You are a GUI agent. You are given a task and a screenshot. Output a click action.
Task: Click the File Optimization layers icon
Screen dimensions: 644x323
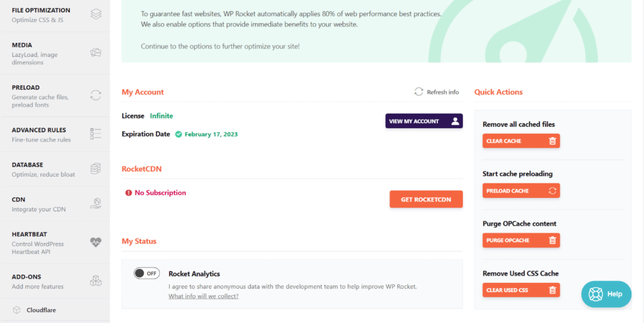[x=96, y=14]
